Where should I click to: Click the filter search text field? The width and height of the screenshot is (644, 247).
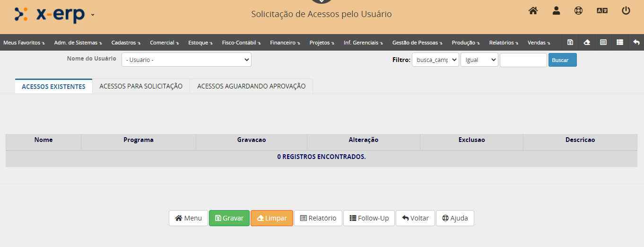click(x=523, y=60)
